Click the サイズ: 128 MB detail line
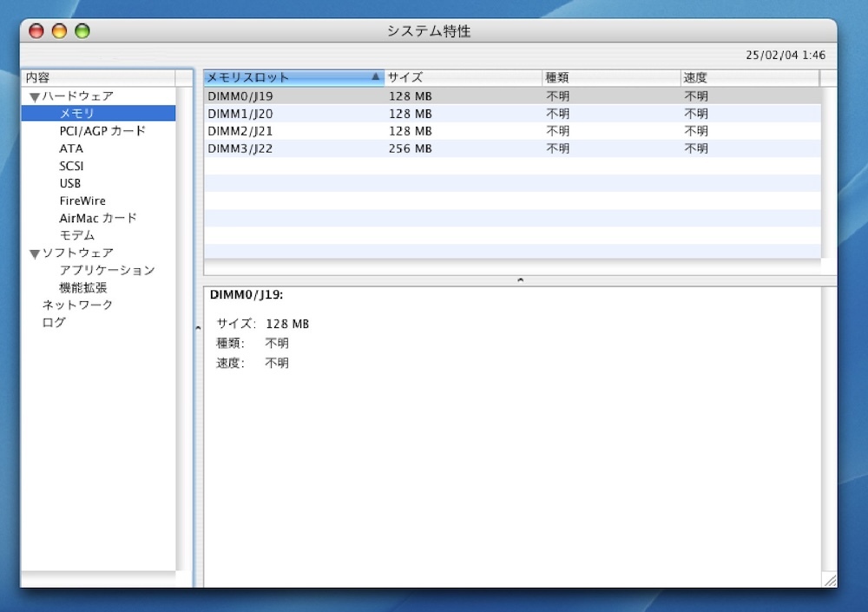868x612 pixels. pos(262,324)
